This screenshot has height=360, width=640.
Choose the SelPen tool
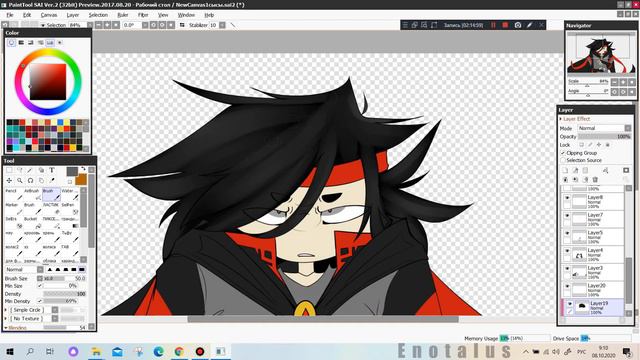(x=70, y=208)
